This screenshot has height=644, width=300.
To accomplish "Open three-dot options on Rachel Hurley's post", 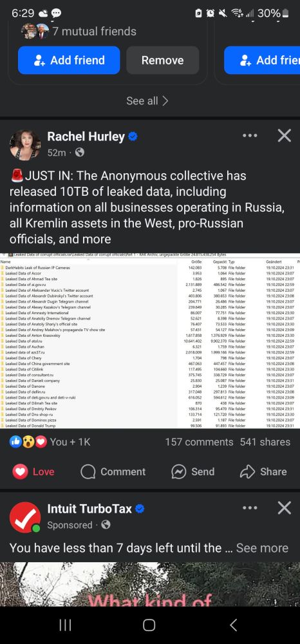I will [250, 135].
